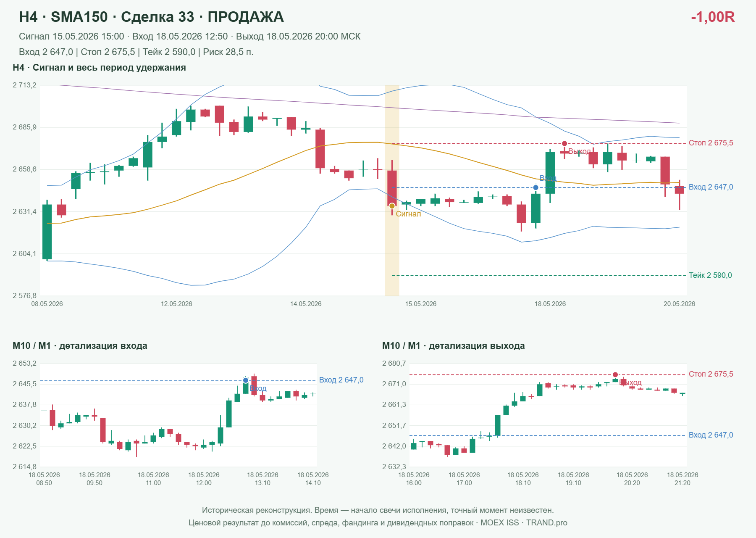Click the 18:10 time label in exit detail
The width and height of the screenshot is (756, 538).
523,483
